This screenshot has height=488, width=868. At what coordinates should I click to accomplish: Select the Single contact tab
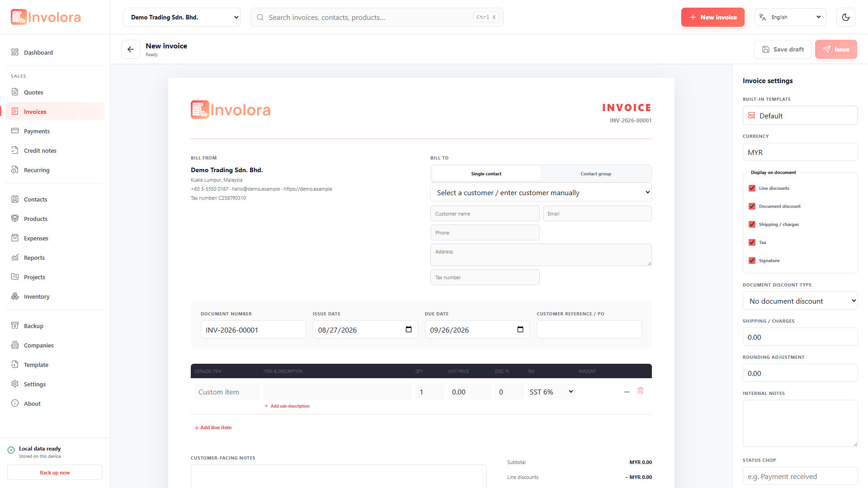click(486, 174)
